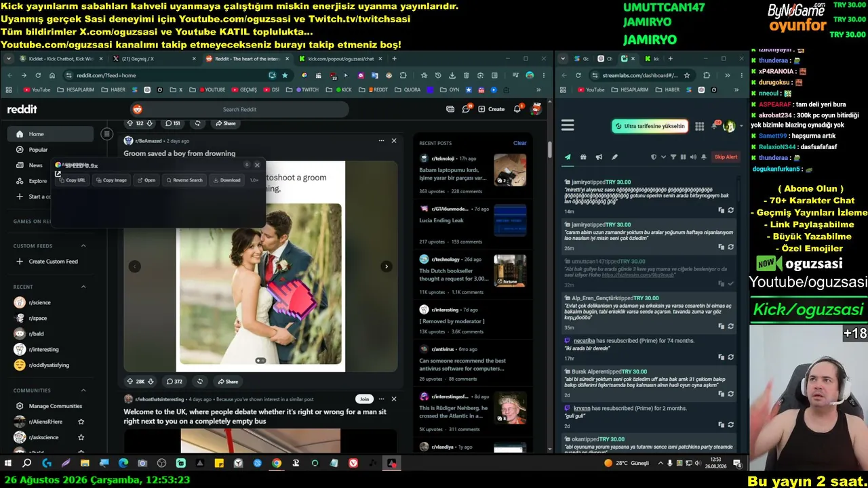Collapse the Reddit left sidebar
The width and height of the screenshot is (868, 488).
pos(106,134)
